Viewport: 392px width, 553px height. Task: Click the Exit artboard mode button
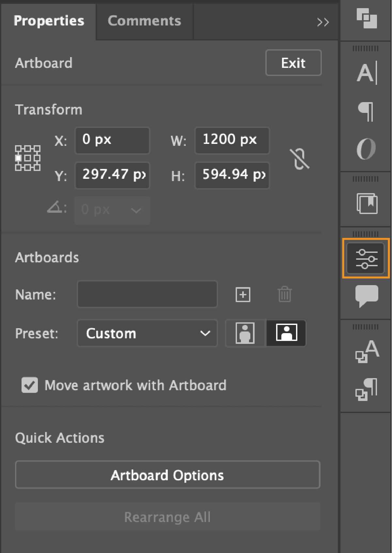[x=293, y=63]
